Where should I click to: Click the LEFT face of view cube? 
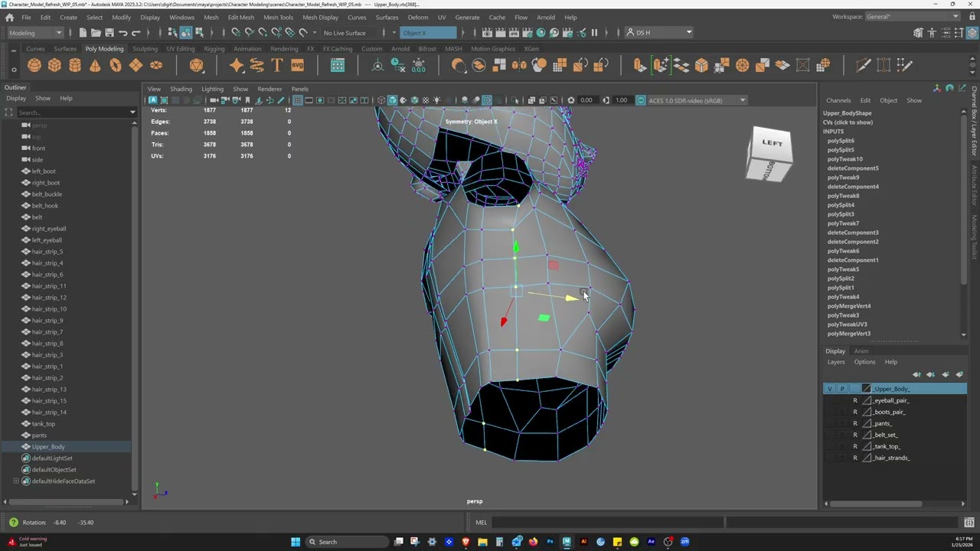point(772,143)
